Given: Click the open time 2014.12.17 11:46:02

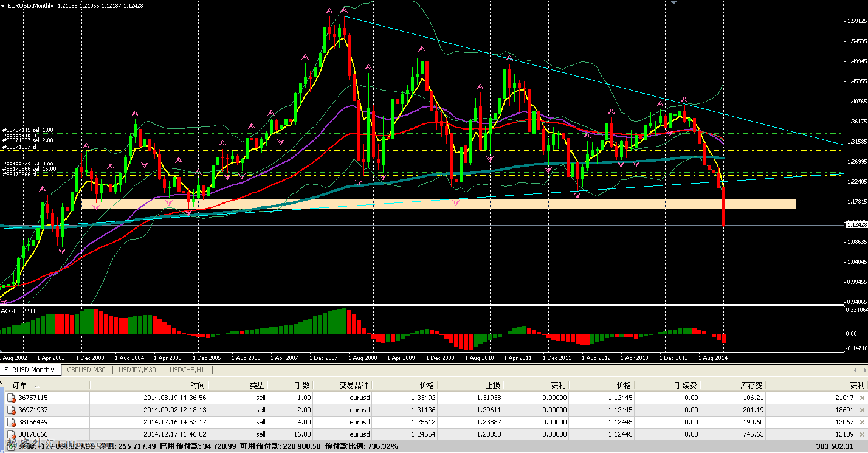Looking at the screenshot, I should coord(175,434).
